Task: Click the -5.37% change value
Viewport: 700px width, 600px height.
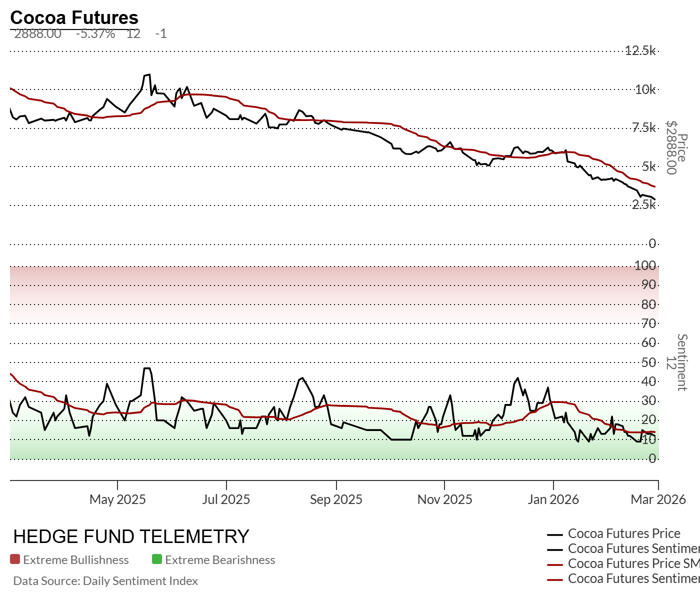Action: coord(95,34)
